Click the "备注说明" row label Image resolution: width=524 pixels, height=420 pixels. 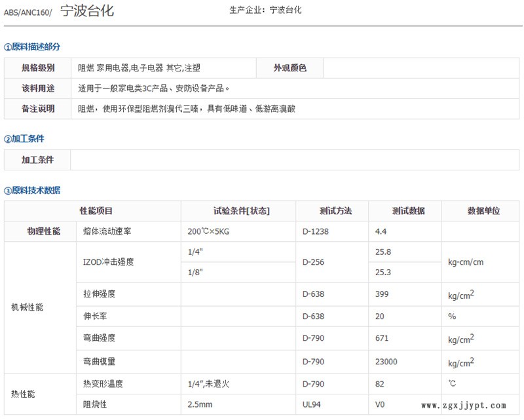point(38,109)
